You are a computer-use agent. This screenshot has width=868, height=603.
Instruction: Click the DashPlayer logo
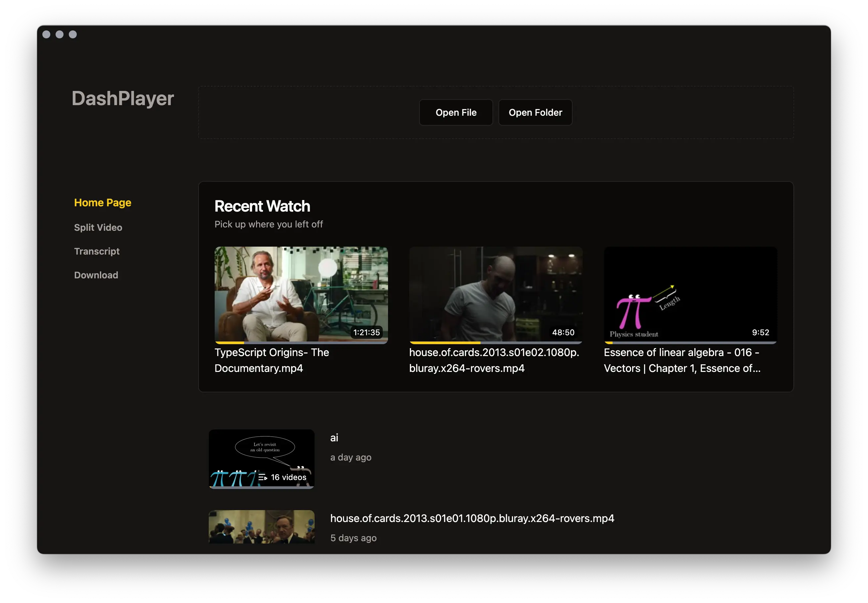[122, 99]
